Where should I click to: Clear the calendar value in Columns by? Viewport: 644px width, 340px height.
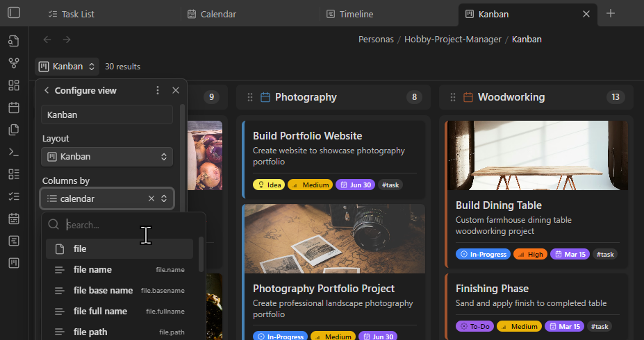[x=151, y=198]
